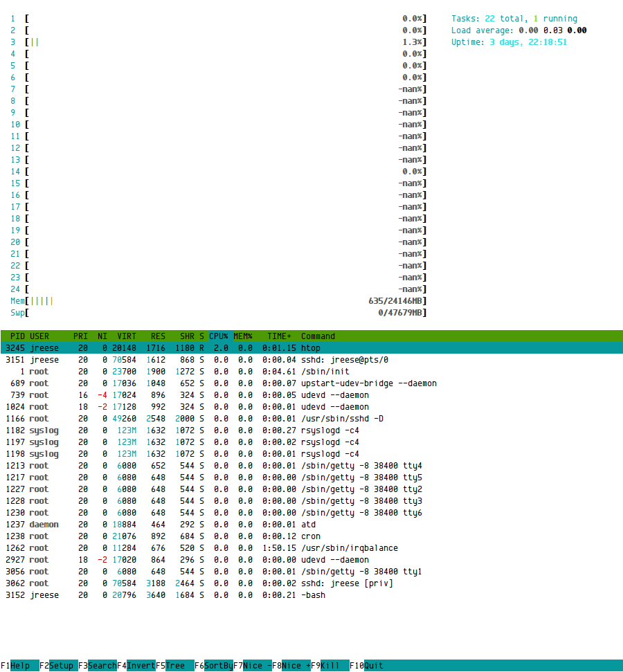Click the 635/24146MB memory value
The width and height of the screenshot is (623, 672).
(395, 301)
